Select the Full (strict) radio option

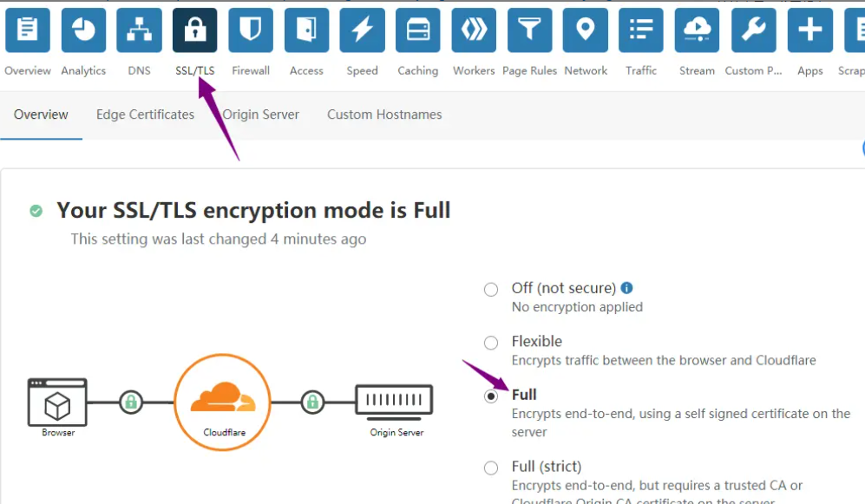click(491, 468)
